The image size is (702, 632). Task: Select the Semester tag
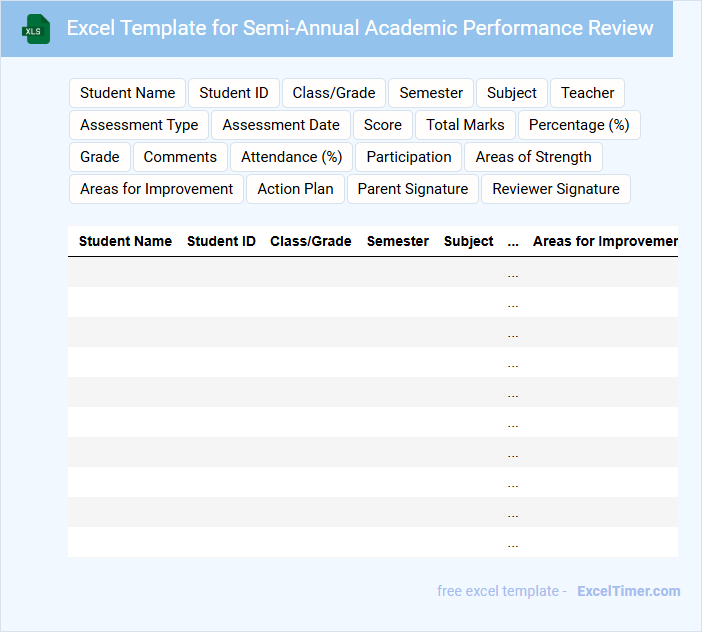[431, 93]
